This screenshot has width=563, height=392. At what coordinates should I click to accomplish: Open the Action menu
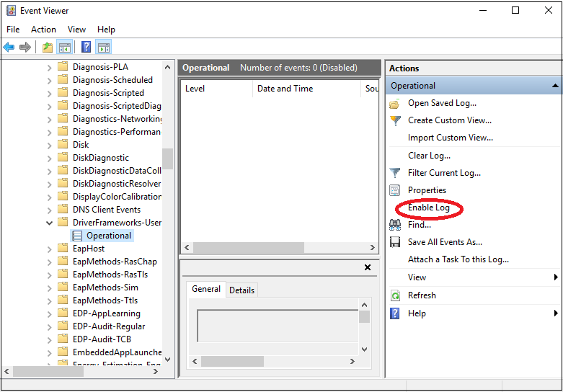click(x=43, y=30)
